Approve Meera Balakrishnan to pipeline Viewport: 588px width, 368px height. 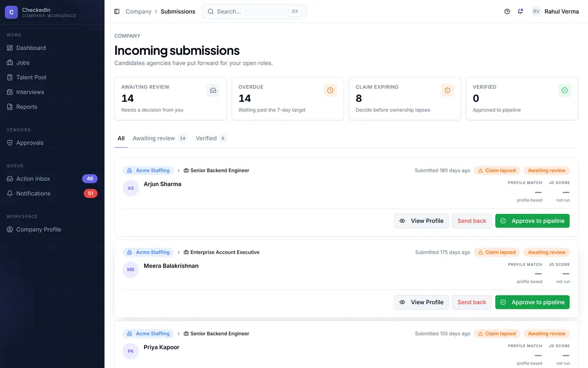(x=533, y=302)
